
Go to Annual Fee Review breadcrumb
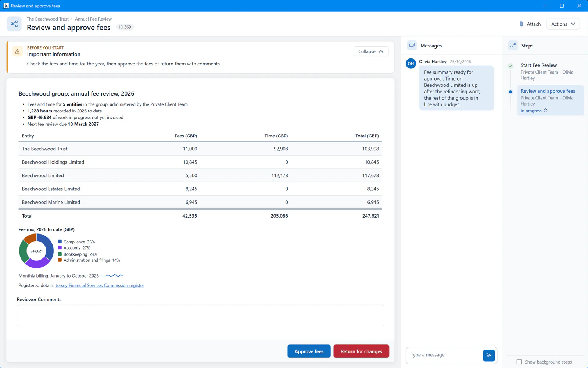pyautogui.click(x=93, y=19)
